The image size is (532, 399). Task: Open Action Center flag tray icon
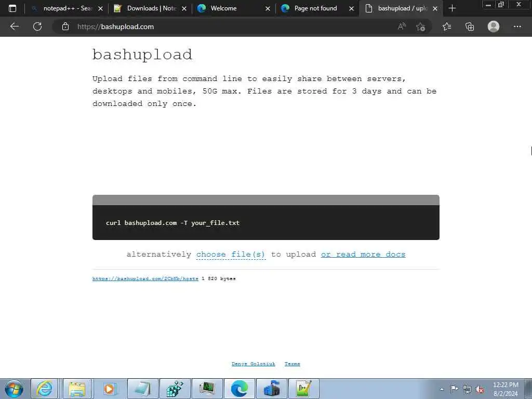click(x=454, y=389)
